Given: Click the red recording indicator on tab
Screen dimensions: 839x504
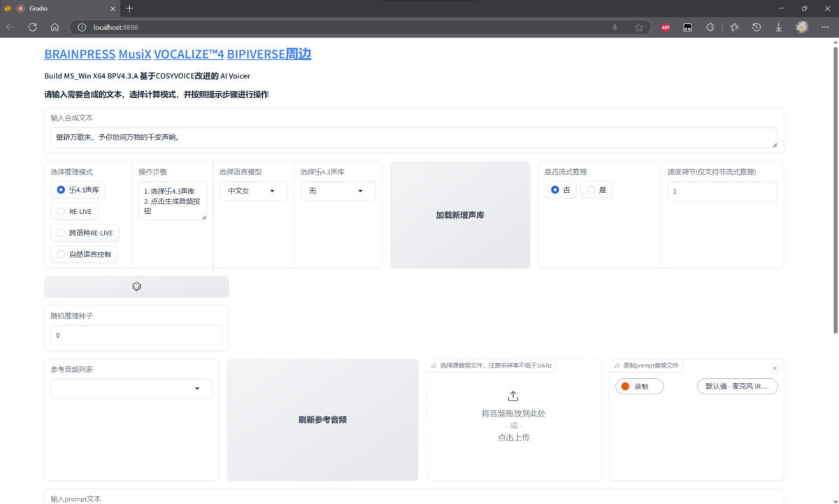Looking at the screenshot, I should coord(20,8).
